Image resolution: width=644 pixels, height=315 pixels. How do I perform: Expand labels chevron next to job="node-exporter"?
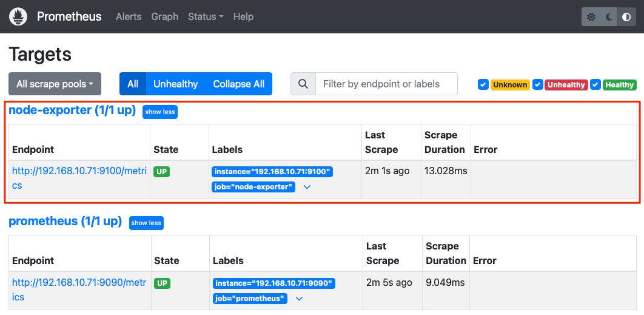click(307, 187)
